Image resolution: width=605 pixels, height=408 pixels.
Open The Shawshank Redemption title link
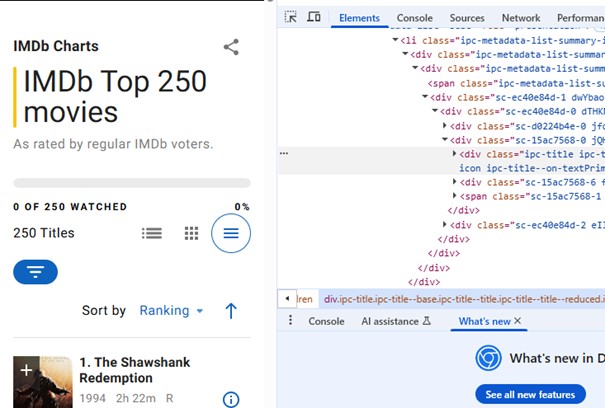(134, 370)
